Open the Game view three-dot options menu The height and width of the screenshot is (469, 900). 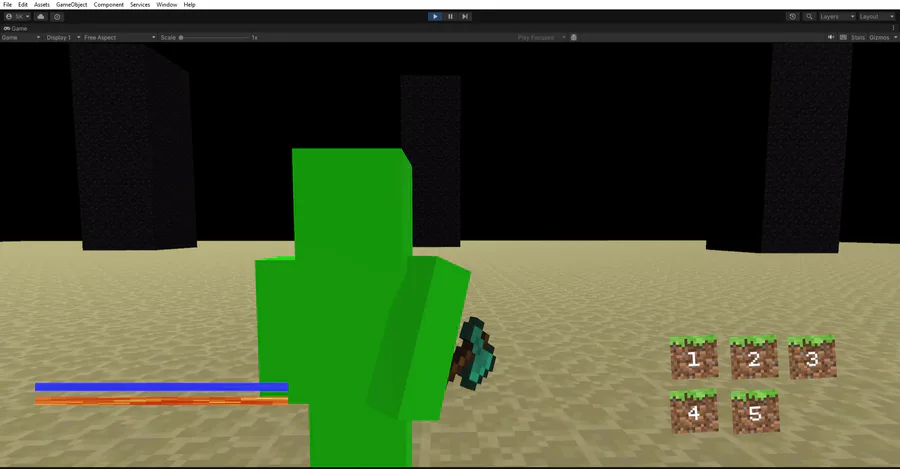893,28
